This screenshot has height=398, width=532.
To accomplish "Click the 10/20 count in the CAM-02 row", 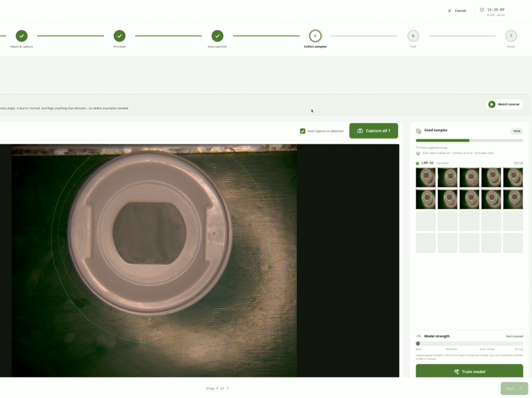I will point(518,163).
